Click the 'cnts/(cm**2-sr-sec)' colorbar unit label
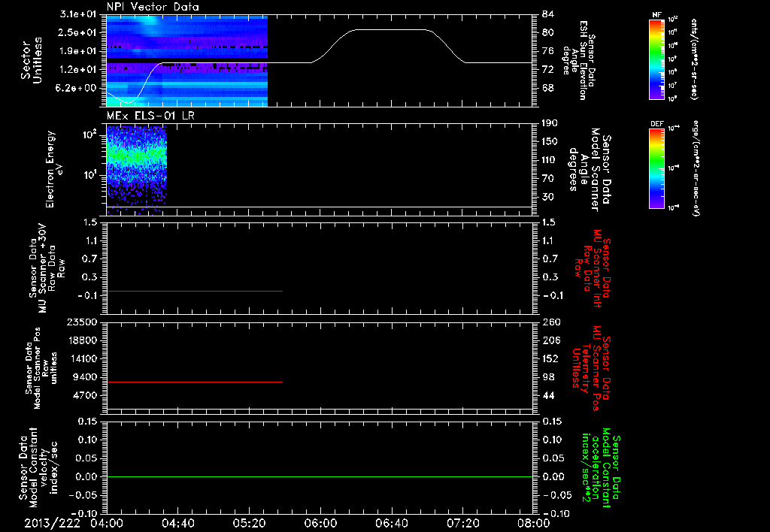770x532 pixels. pos(694,59)
